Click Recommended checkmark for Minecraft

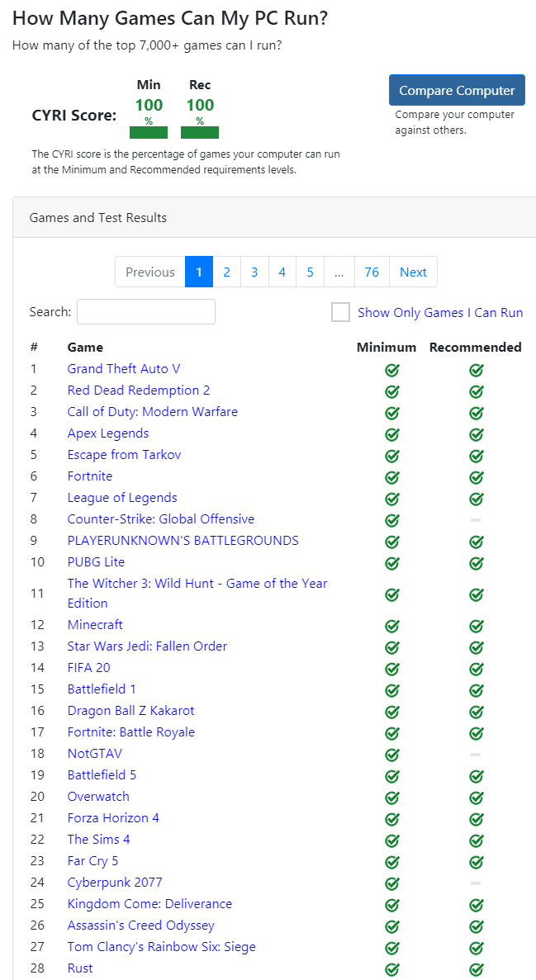point(476,627)
